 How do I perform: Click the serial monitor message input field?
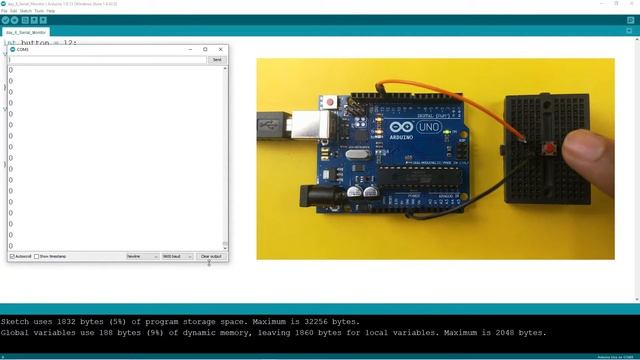coord(108,60)
